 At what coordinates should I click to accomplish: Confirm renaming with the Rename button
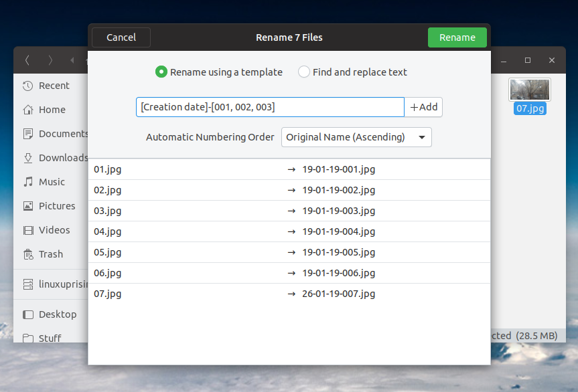(457, 37)
